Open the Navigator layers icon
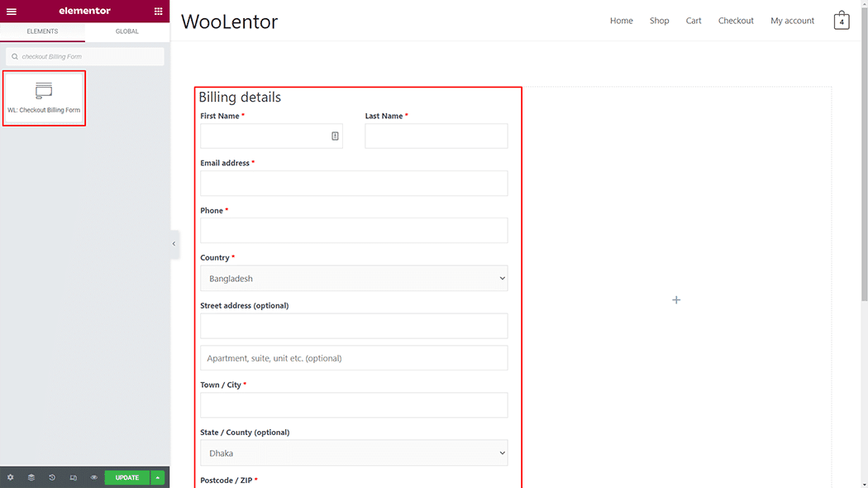 click(31, 477)
